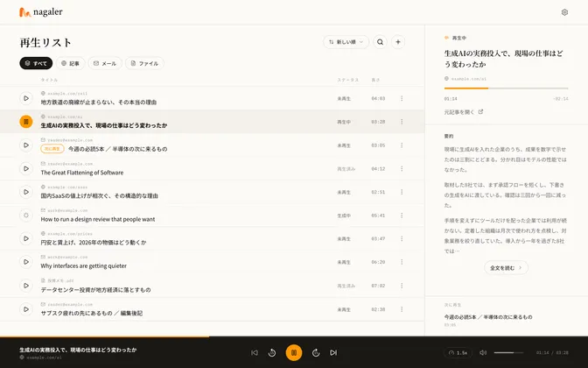Image resolution: width=588 pixels, height=368 pixels.
Task: Play The Great Flattening of Software
Action: [26, 168]
